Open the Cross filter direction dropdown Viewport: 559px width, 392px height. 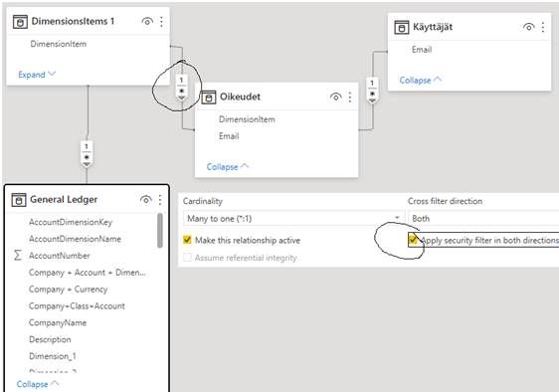pos(483,218)
